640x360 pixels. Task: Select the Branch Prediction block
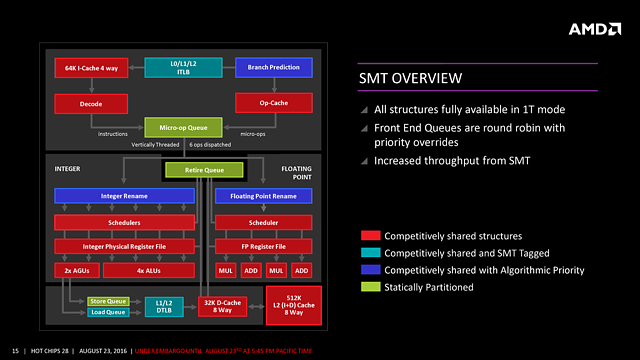(x=274, y=67)
